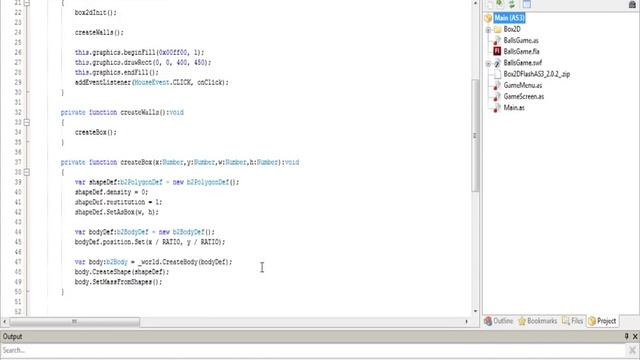Screen dimensions: 640x360
Task: Click the Flash icon of BallsGame.fla
Action: pyautogui.click(x=497, y=51)
